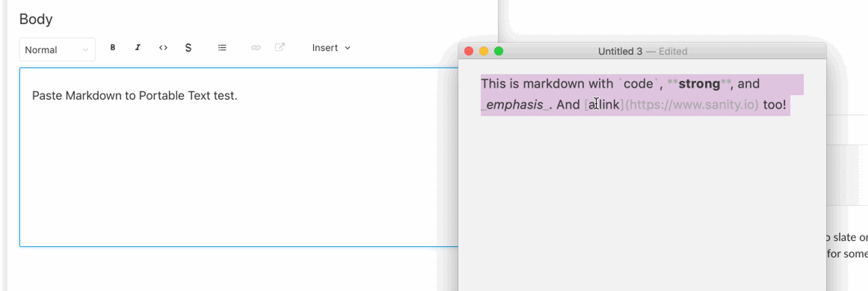Maximize the Untitled 3 window with green button
This screenshot has width=868, height=291.
(499, 51)
